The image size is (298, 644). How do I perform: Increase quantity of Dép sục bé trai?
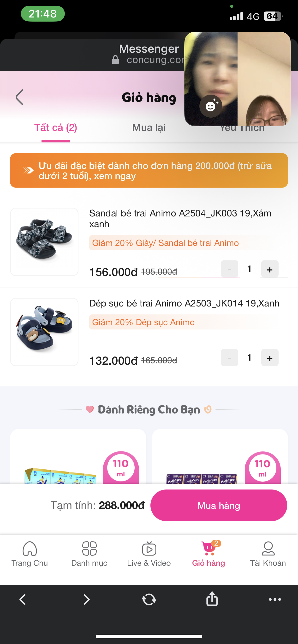pos(270,358)
